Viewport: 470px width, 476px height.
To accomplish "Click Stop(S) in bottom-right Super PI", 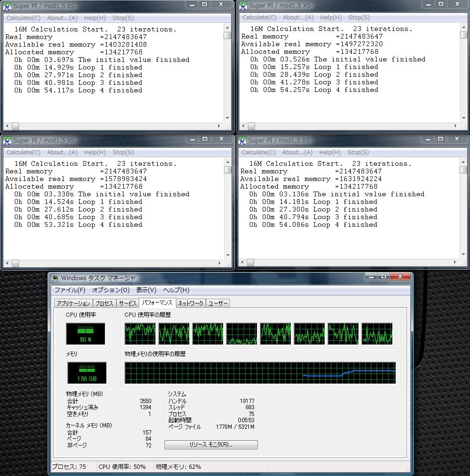I will [358, 152].
